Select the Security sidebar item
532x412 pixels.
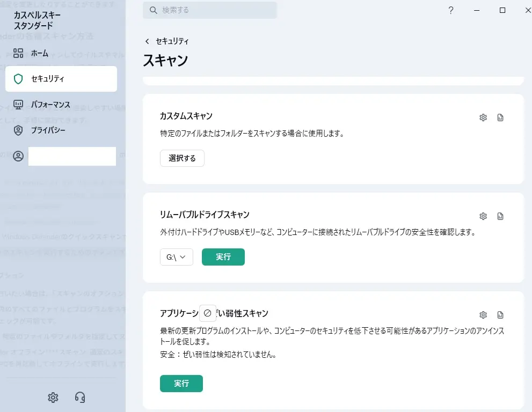click(61, 79)
